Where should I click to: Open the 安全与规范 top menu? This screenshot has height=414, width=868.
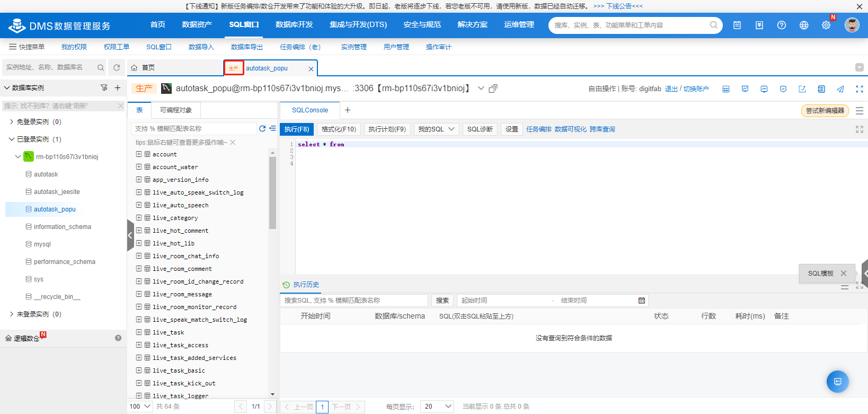coord(422,24)
